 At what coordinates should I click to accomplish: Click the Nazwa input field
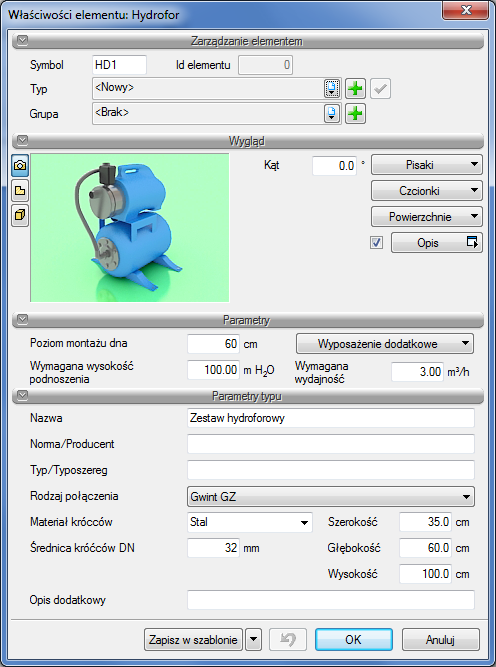[x=331, y=418]
